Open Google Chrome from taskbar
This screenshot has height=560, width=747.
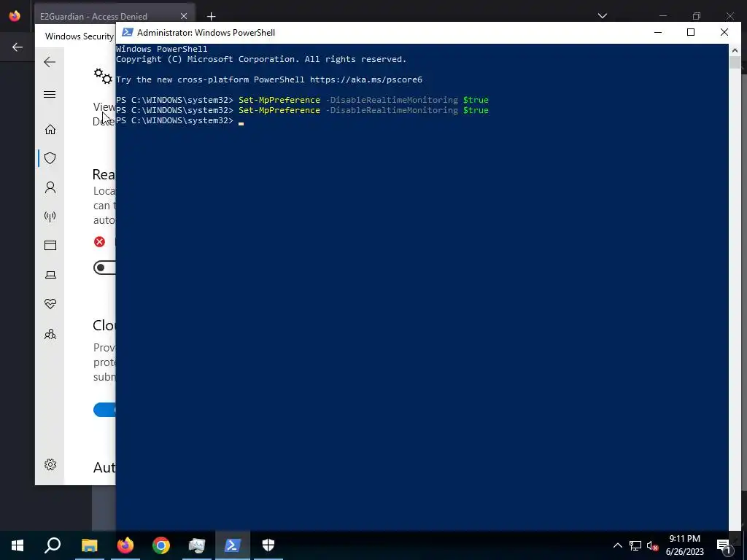[161, 545]
